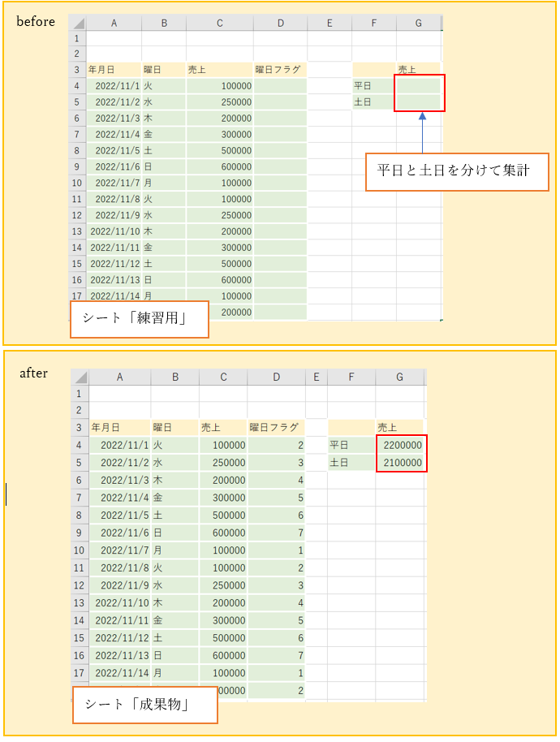
Task: Click the "before" text label
Action: coord(36,22)
